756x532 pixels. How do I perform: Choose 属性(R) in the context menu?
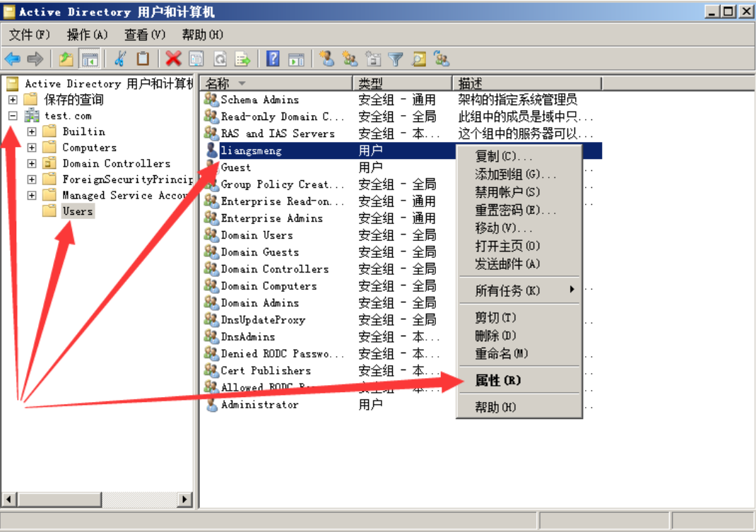519,381
